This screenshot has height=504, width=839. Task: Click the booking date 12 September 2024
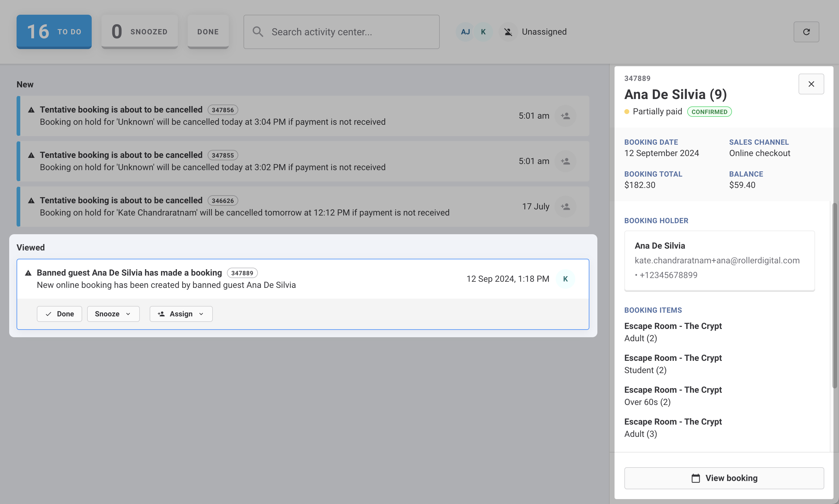662,153
